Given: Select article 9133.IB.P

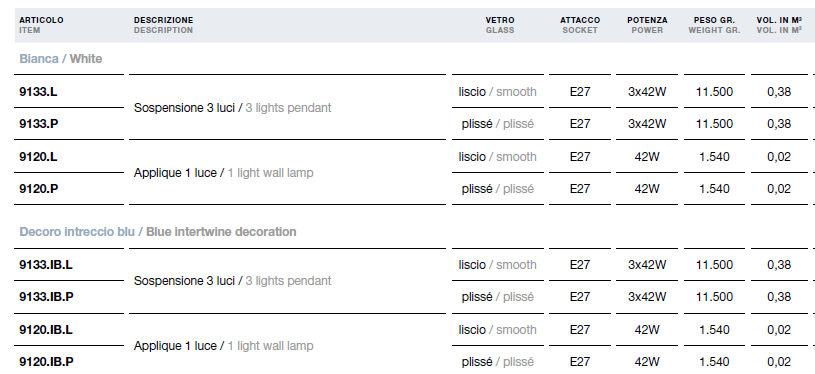Looking at the screenshot, I should [x=46, y=297].
